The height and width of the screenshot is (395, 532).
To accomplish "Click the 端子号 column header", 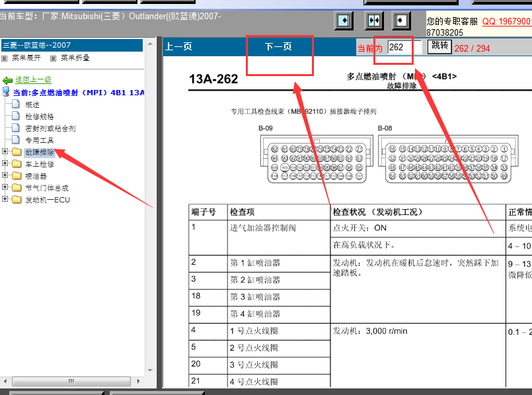I will (x=208, y=212).
